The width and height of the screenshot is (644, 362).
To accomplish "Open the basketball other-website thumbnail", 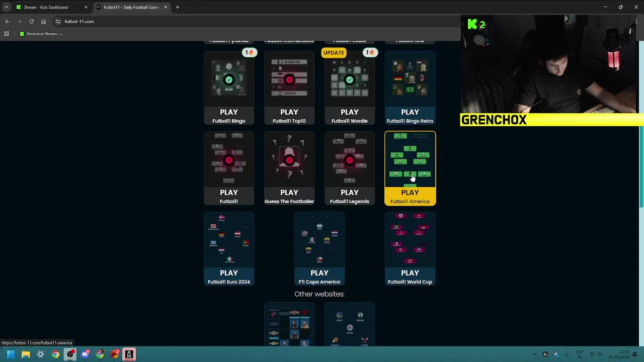I will click(x=350, y=325).
